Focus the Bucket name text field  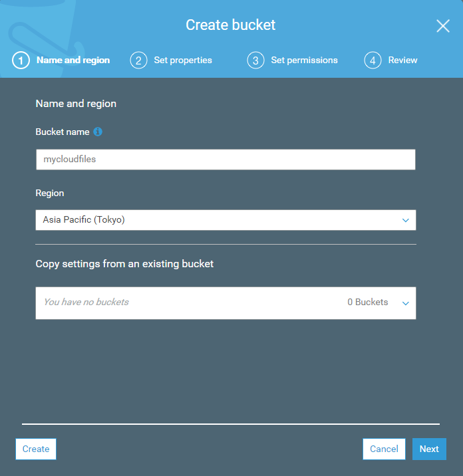click(225, 160)
